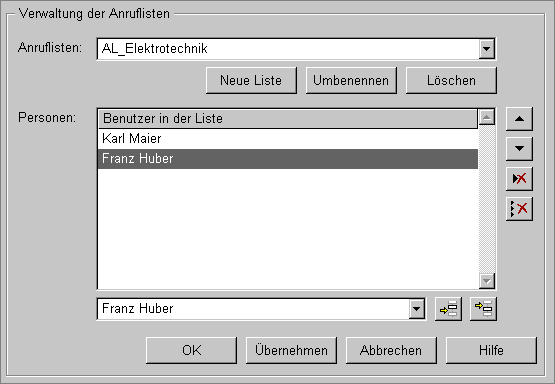555x384 pixels.
Task: Apply changes with Übernehmen
Action: point(291,350)
